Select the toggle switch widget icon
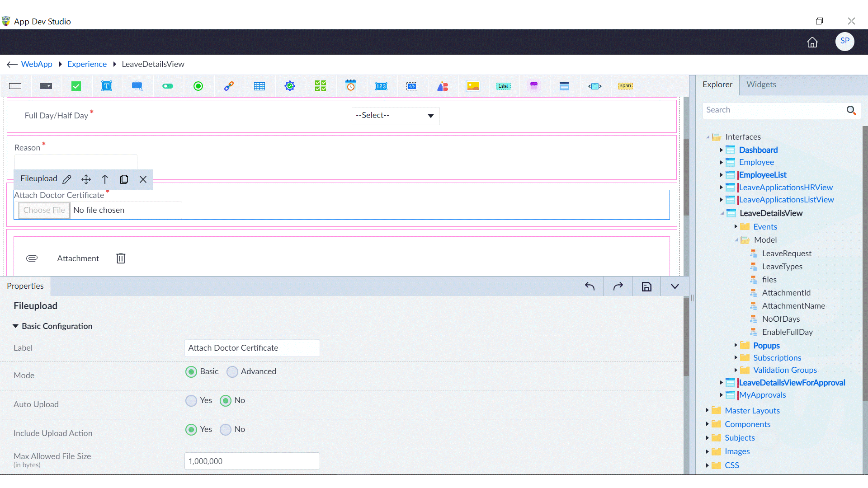Screen dimensions: 868x488 pos(168,86)
